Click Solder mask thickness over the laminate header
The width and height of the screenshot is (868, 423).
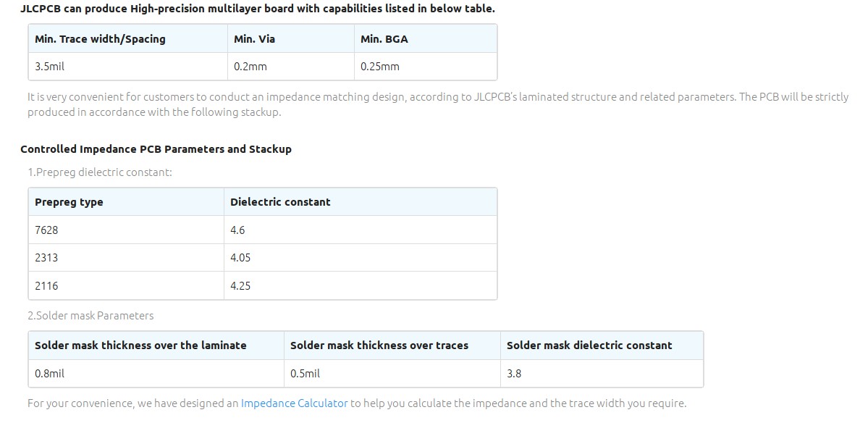click(x=156, y=345)
